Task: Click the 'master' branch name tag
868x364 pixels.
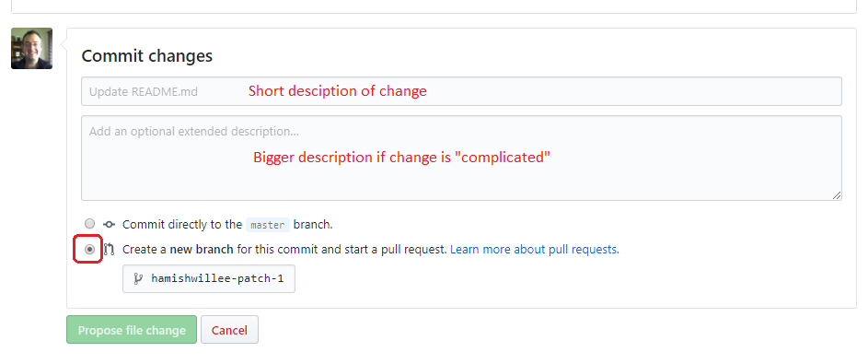Action: 268,225
